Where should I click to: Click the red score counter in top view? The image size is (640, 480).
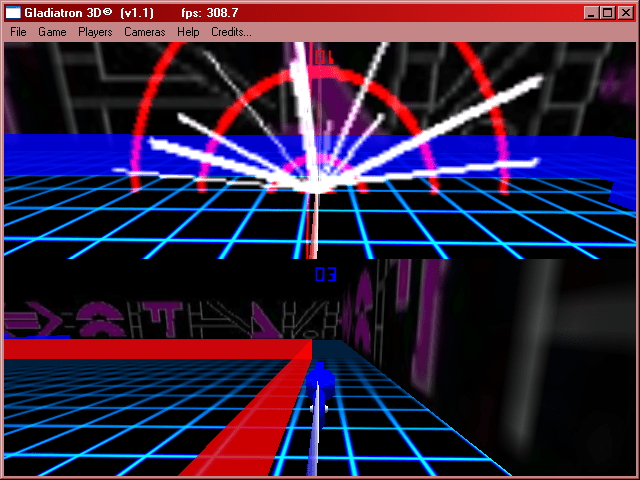(x=324, y=57)
